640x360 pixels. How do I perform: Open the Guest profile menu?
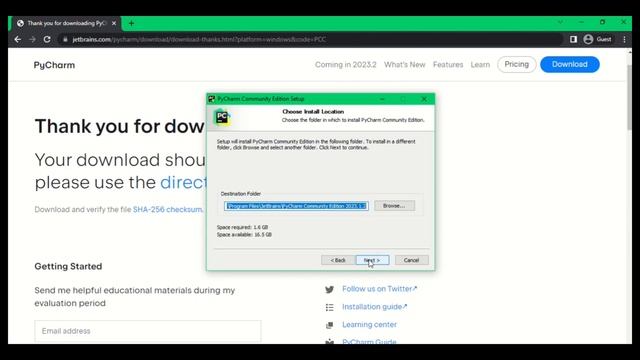(x=598, y=39)
